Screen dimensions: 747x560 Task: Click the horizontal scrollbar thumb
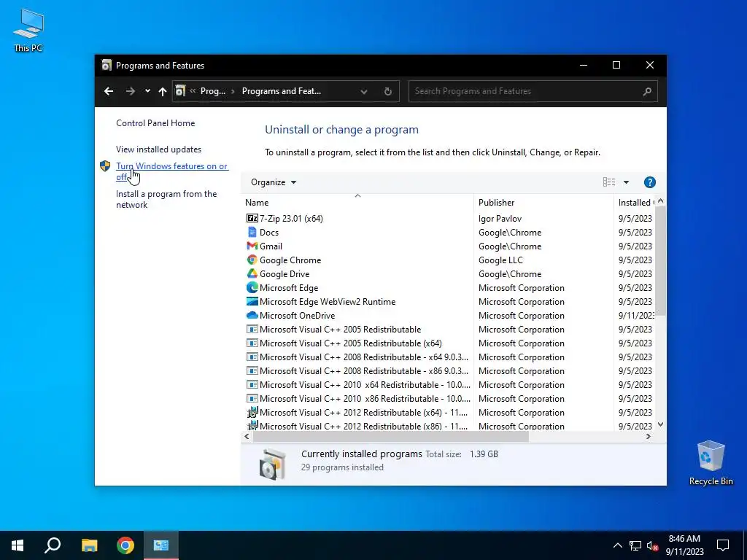391,436
